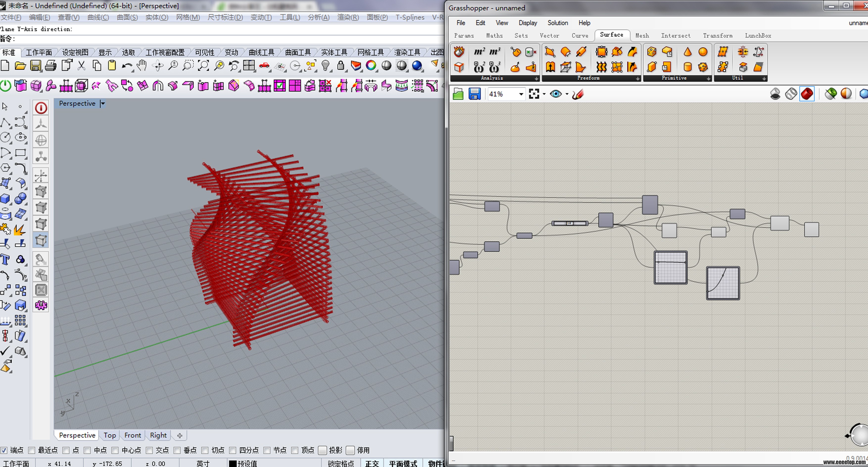The width and height of the screenshot is (868, 467).
Task: Open dropdown arrow beside eye preview icon
Action: (567, 94)
